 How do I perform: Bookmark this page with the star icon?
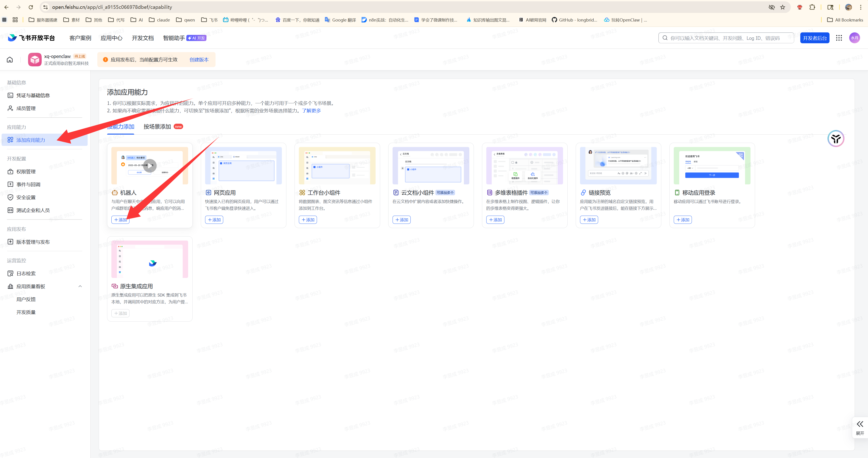(782, 7)
